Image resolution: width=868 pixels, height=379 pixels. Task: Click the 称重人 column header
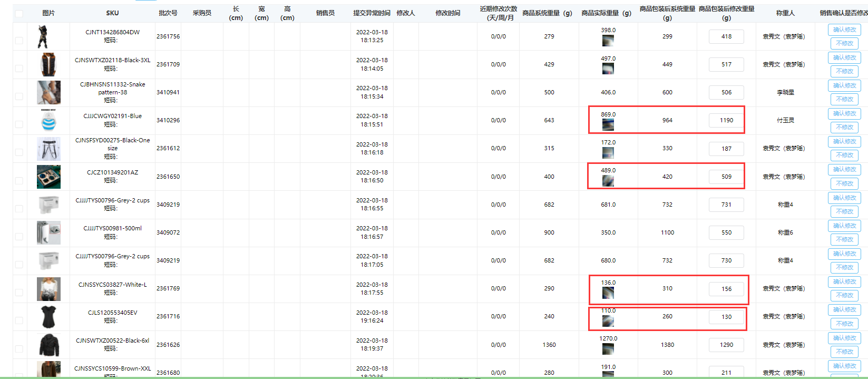tap(785, 13)
